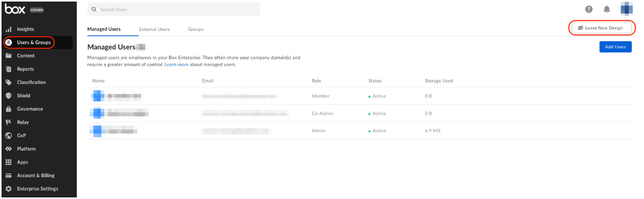Open Enterprise Settings in the sidebar
The image size is (644, 199).
pyautogui.click(x=38, y=189)
